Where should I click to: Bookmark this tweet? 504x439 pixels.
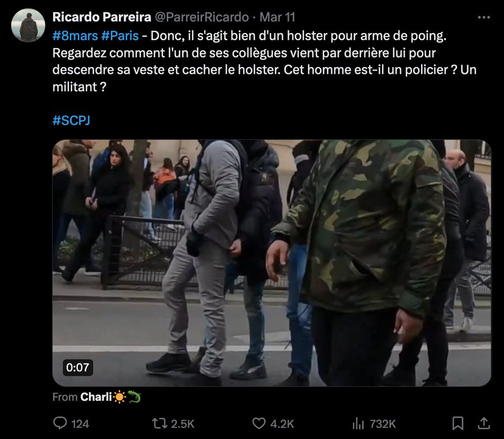[x=458, y=423]
